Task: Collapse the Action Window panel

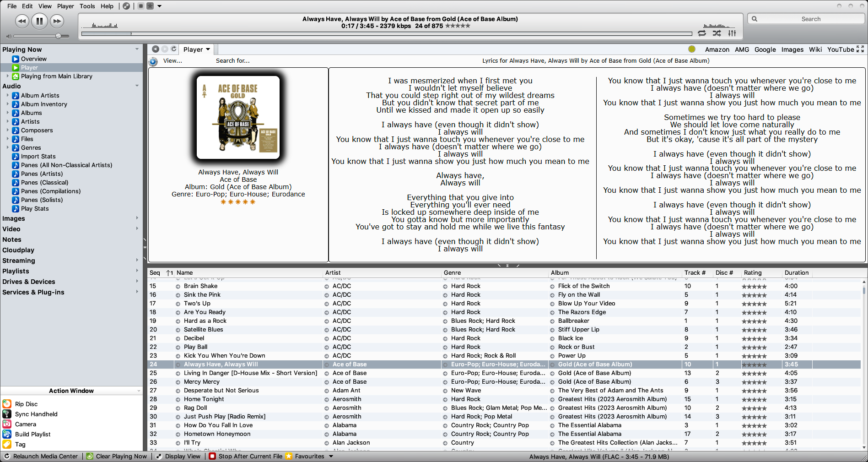Action: click(139, 391)
